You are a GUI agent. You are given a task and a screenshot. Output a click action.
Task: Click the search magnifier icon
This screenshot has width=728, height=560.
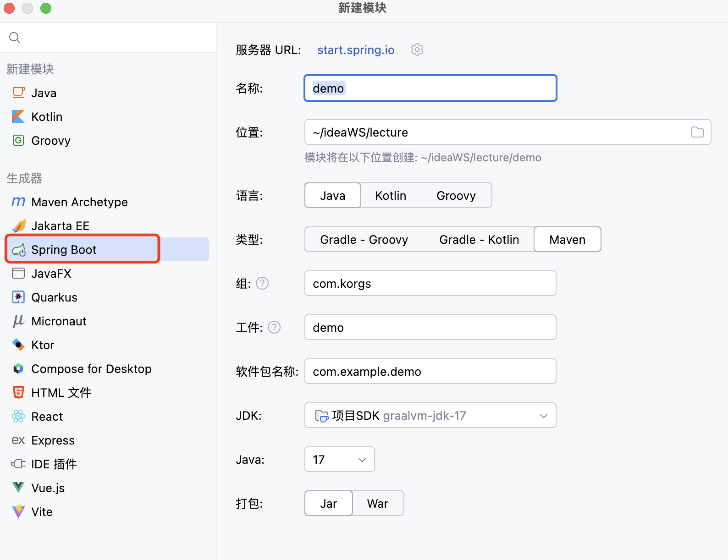pos(15,38)
